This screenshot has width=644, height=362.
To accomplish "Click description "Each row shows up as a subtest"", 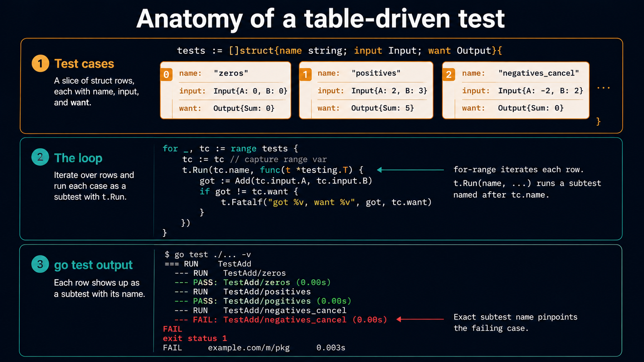I will [99, 288].
